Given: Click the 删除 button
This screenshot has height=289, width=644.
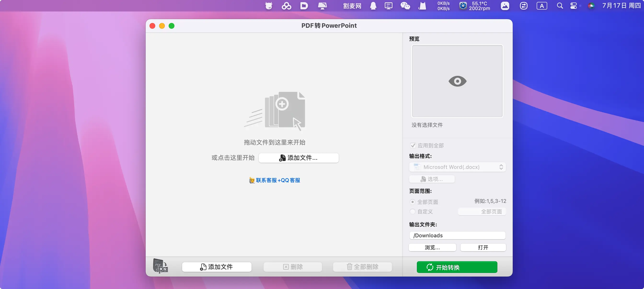Looking at the screenshot, I should 293,267.
